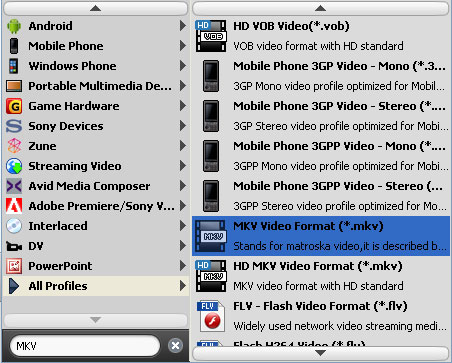Click 'VOB video format with HD standard' description
Viewport: 452px width, 363px height.
point(318,46)
